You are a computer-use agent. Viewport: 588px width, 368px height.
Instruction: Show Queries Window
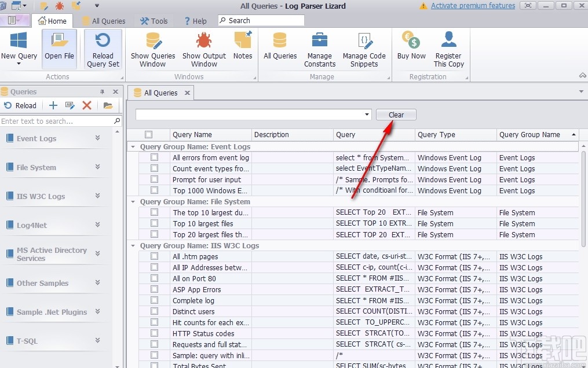click(x=152, y=50)
